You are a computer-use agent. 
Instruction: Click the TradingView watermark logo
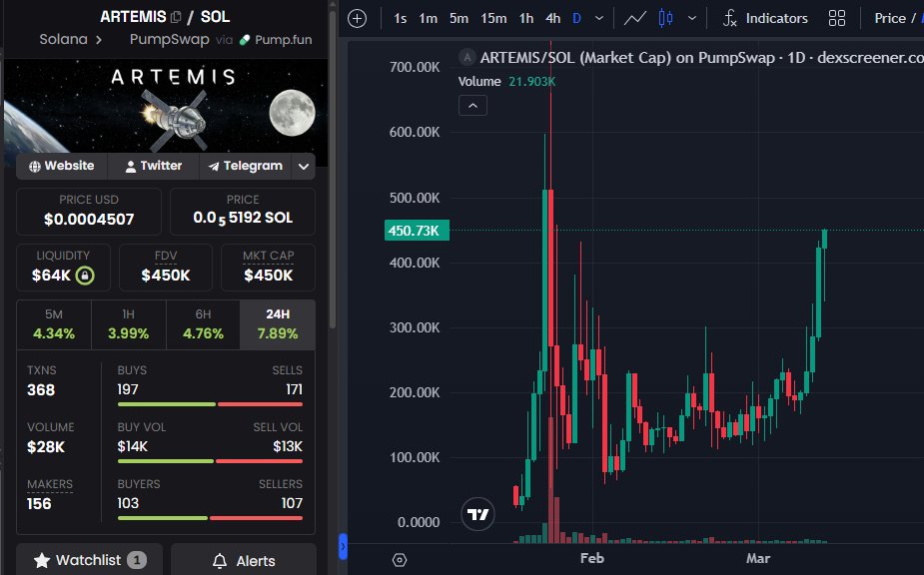tap(476, 513)
